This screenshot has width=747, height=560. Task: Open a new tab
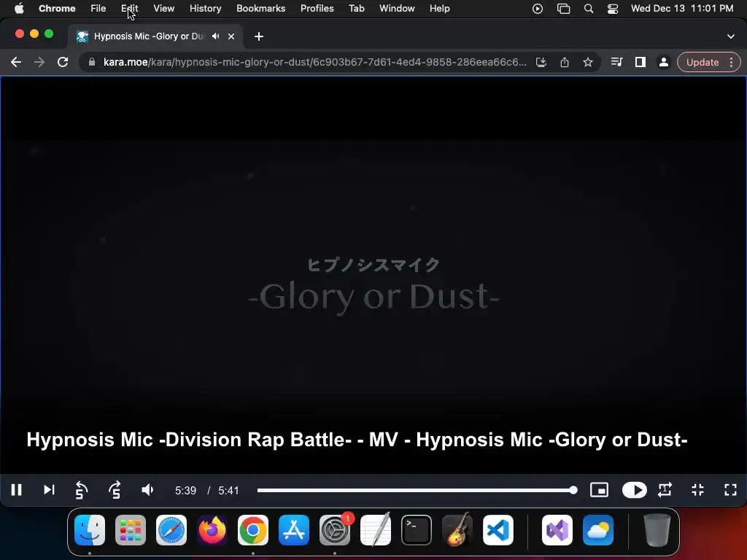(x=259, y=36)
